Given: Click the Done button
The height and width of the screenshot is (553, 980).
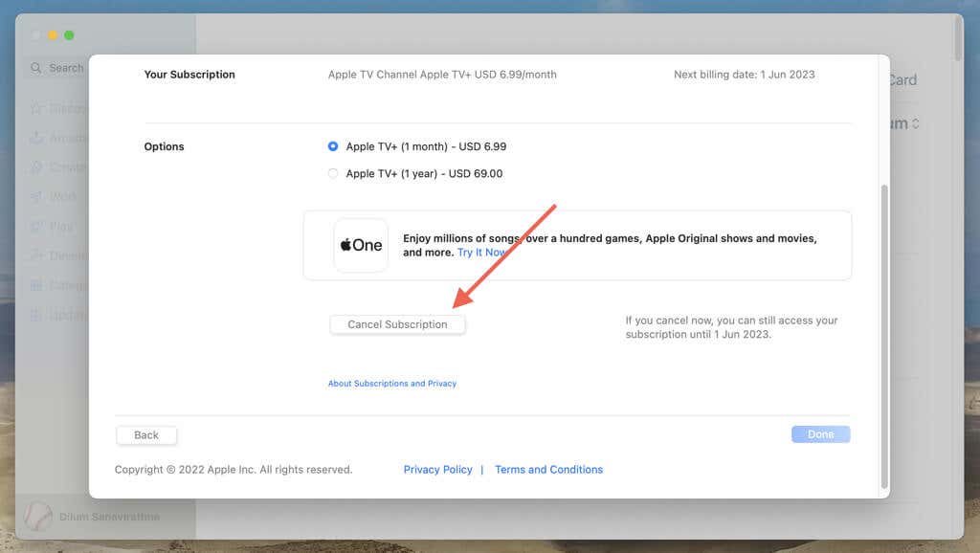Looking at the screenshot, I should coord(820,433).
